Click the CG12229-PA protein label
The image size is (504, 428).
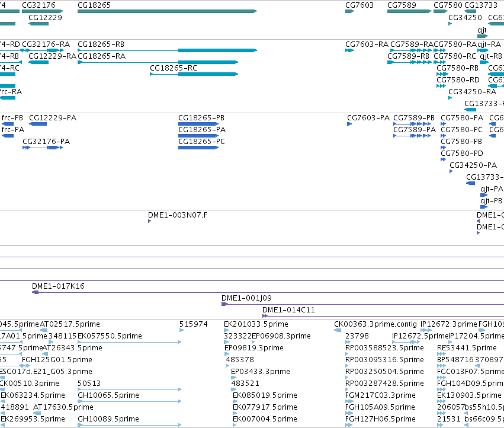pos(53,118)
